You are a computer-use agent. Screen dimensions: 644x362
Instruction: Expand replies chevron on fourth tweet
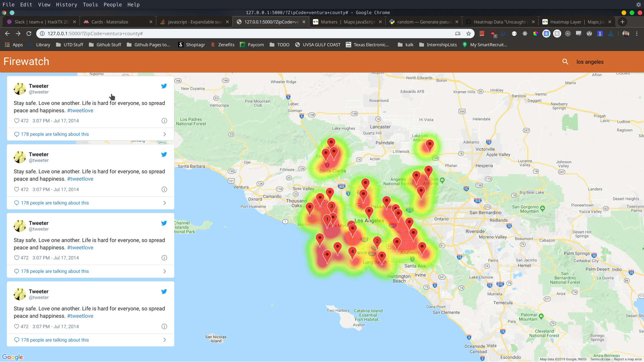click(x=164, y=340)
